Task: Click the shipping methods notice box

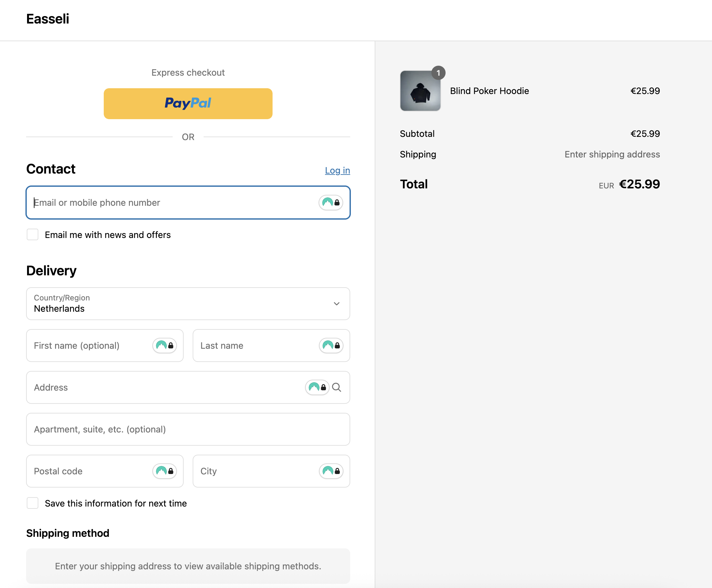Action: (188, 566)
